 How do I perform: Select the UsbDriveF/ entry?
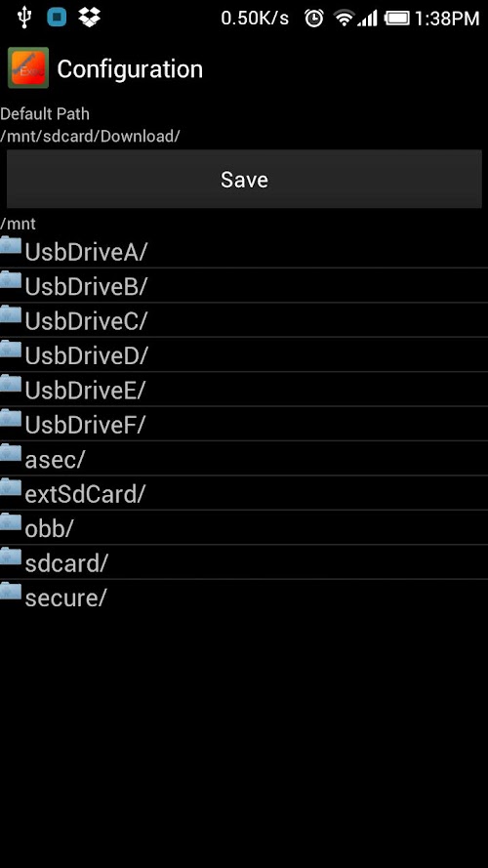pos(244,424)
